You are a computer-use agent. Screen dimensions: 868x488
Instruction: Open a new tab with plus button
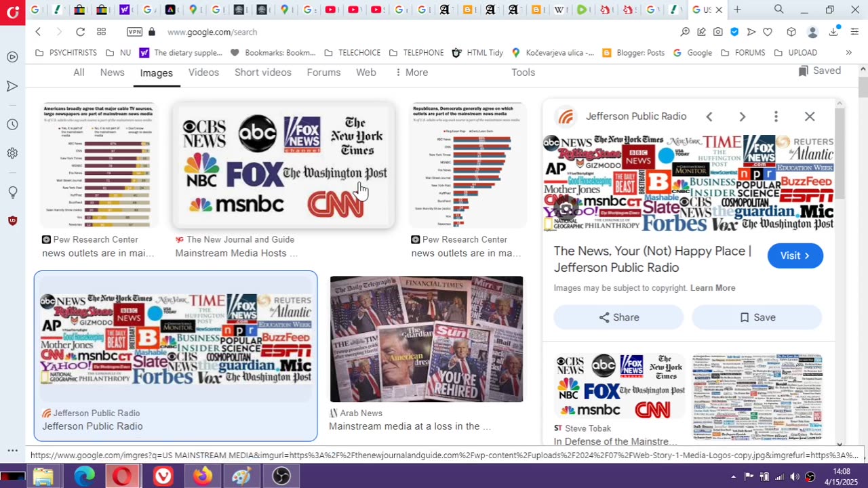click(737, 9)
